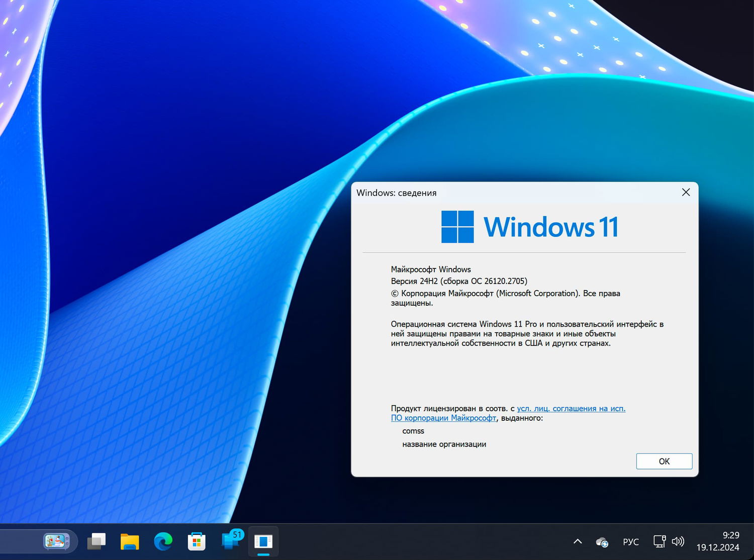754x560 pixels.
Task: Expand the hidden tray icons chevron
Action: coord(577,541)
